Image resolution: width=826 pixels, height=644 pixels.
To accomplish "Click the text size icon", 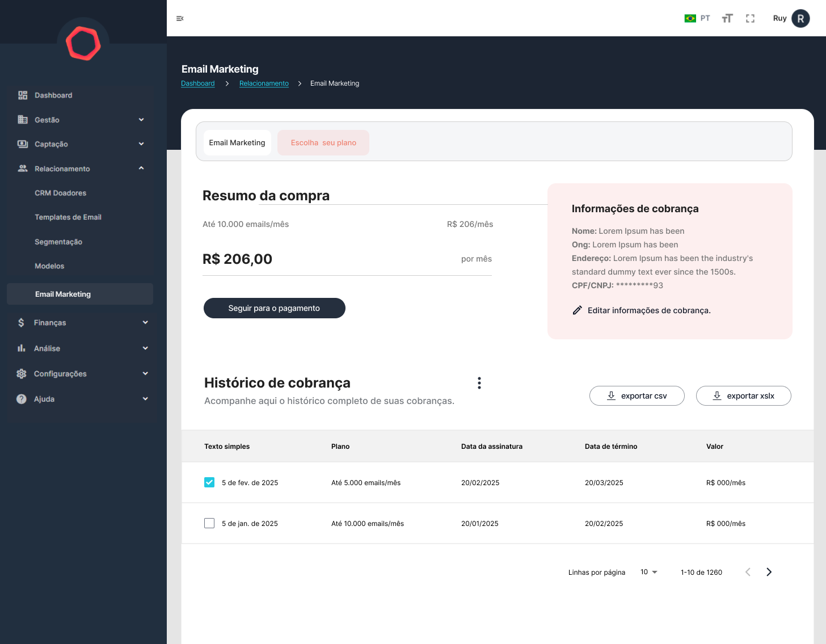I will [727, 19].
